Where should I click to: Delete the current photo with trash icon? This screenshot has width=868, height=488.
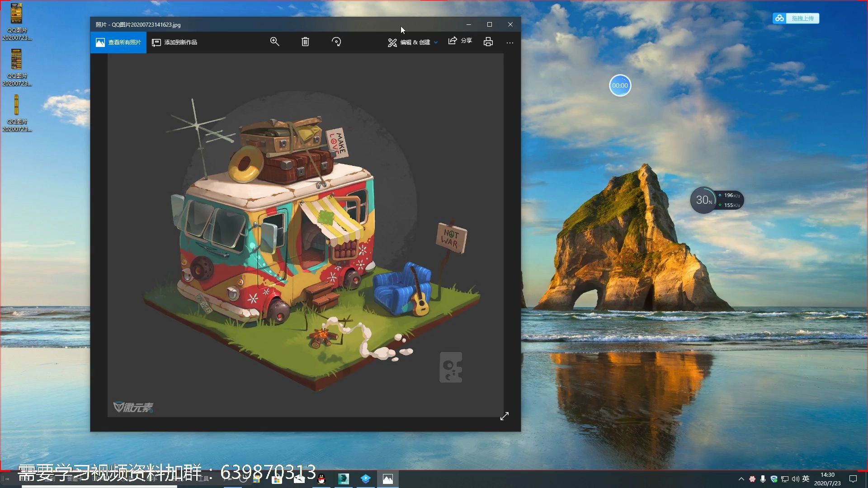tap(305, 42)
